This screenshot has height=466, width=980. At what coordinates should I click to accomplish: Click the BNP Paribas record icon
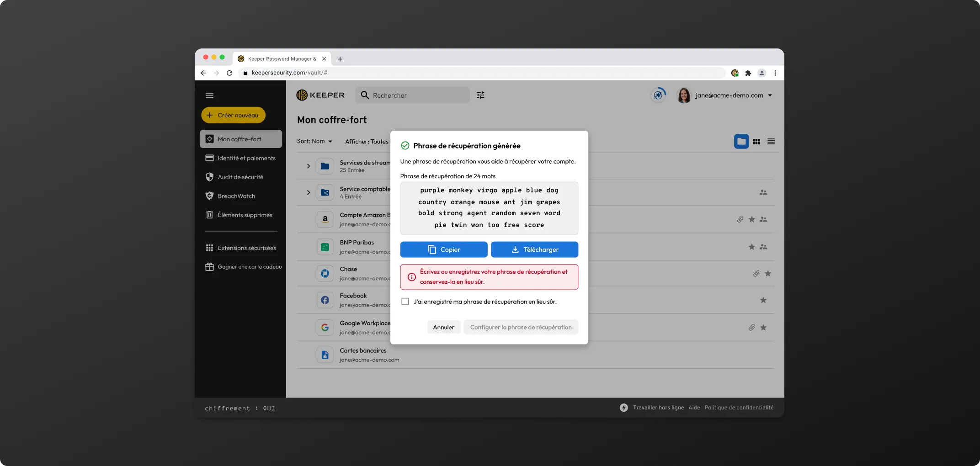tap(325, 247)
